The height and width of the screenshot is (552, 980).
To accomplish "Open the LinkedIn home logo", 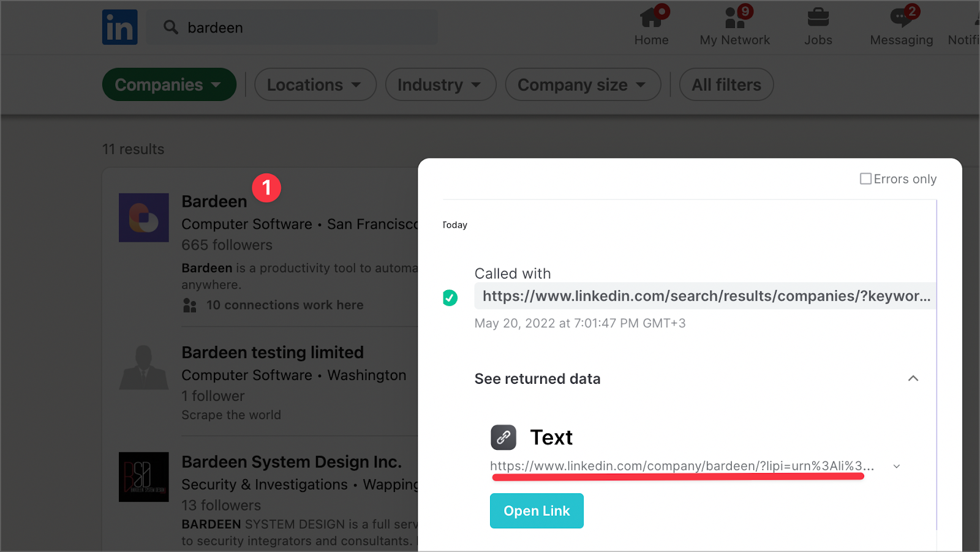I will click(x=119, y=27).
